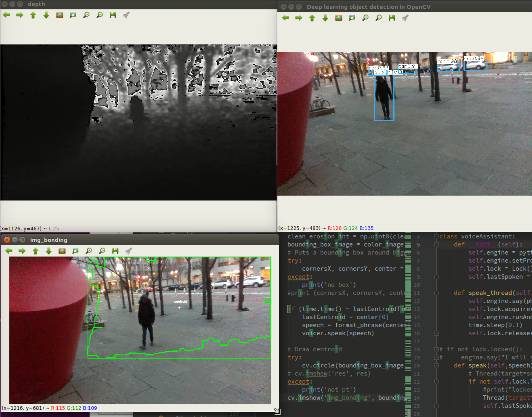Pan down in the img_bonding window

click(49, 251)
